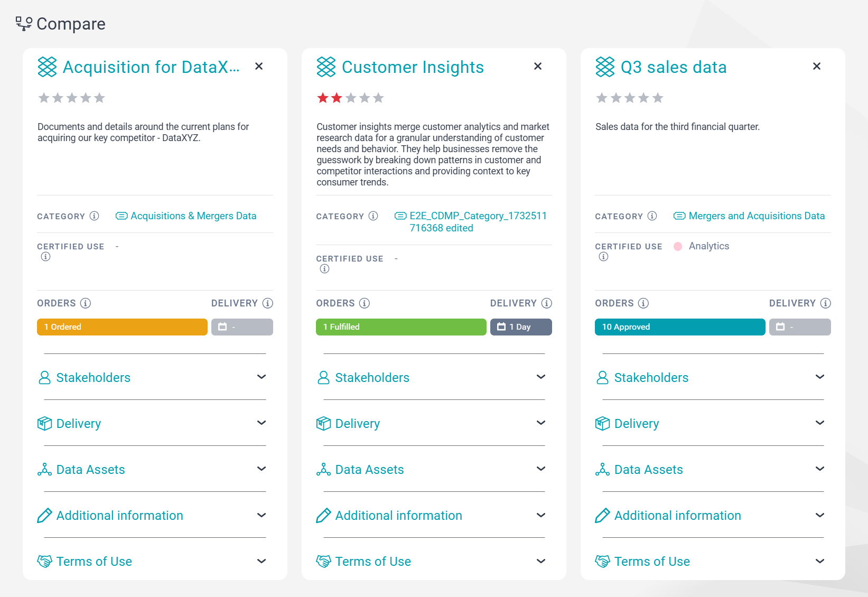Click the data product icon beside Customer Insights

tap(326, 67)
